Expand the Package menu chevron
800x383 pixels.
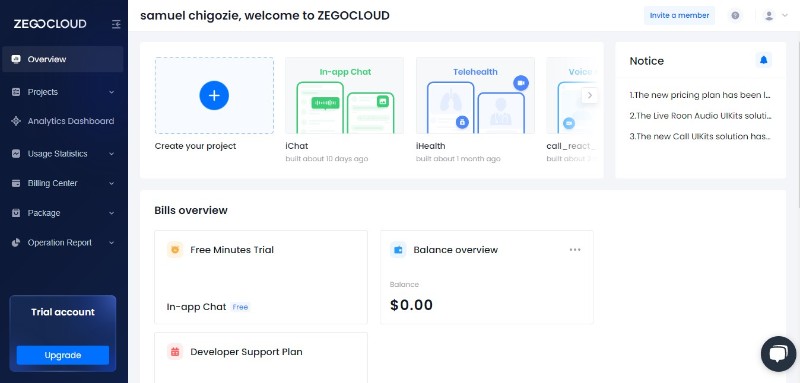pos(111,213)
